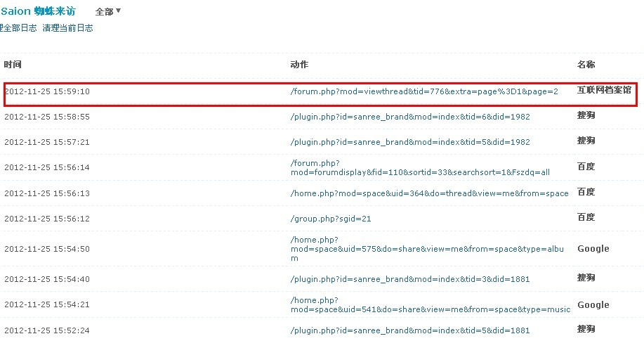Open plugin link with tid=5 and did=1881
This screenshot has width=644, height=341.
pyautogui.click(x=410, y=330)
